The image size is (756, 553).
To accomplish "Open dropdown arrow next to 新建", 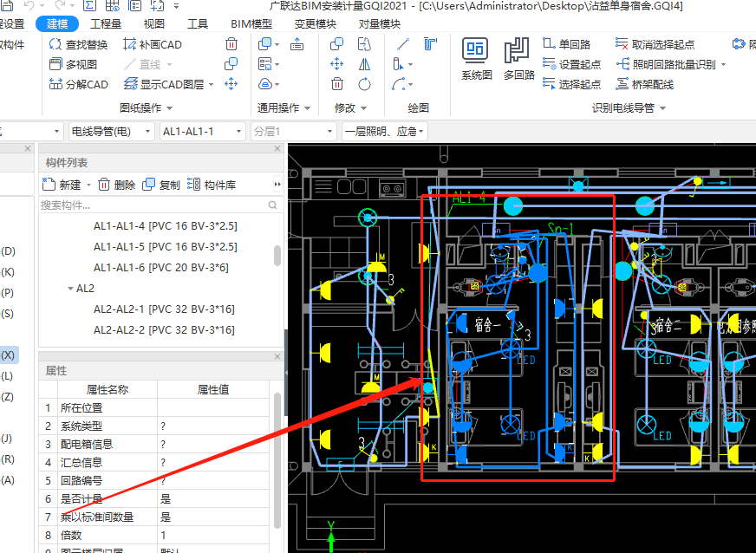I will click(x=88, y=185).
